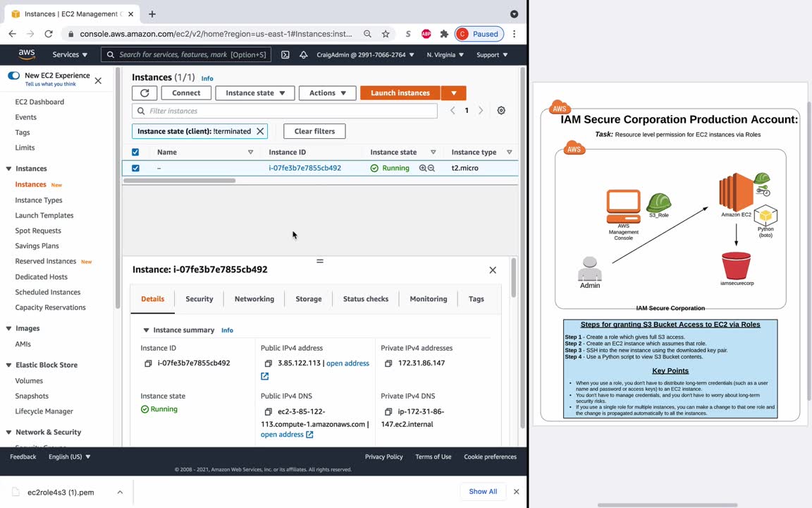Uncheck the i-07fe3b7e7855cb492 row checkbox

pyautogui.click(x=135, y=168)
